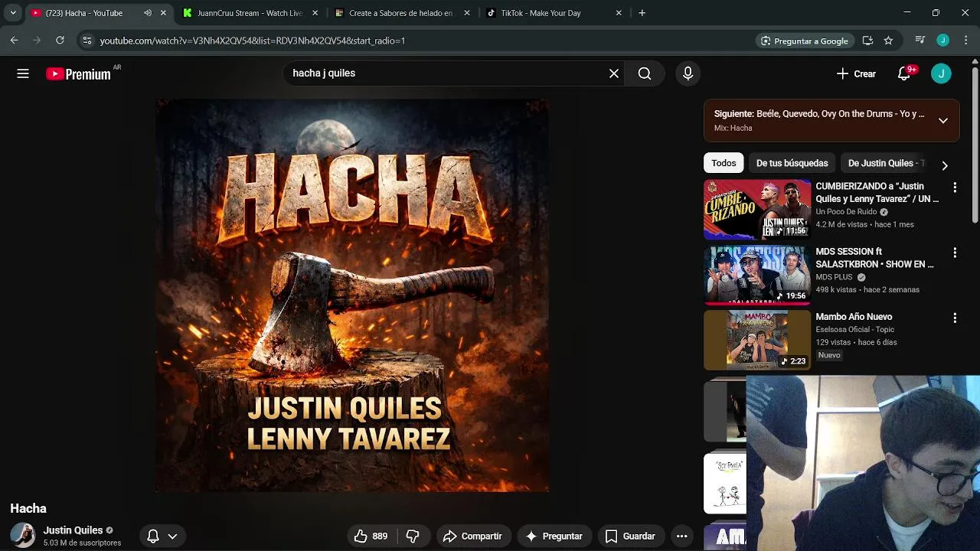Show more filter chips arrow
The image size is (980, 551).
coord(945,165)
